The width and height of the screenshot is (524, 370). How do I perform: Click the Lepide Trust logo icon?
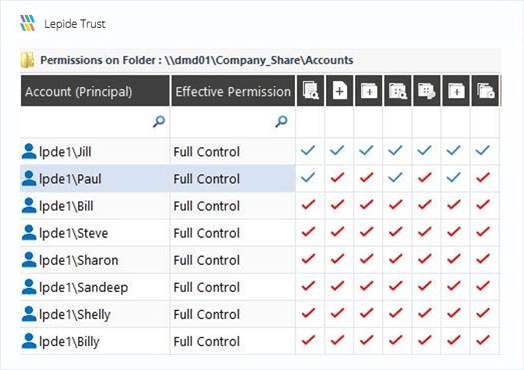pyautogui.click(x=27, y=23)
